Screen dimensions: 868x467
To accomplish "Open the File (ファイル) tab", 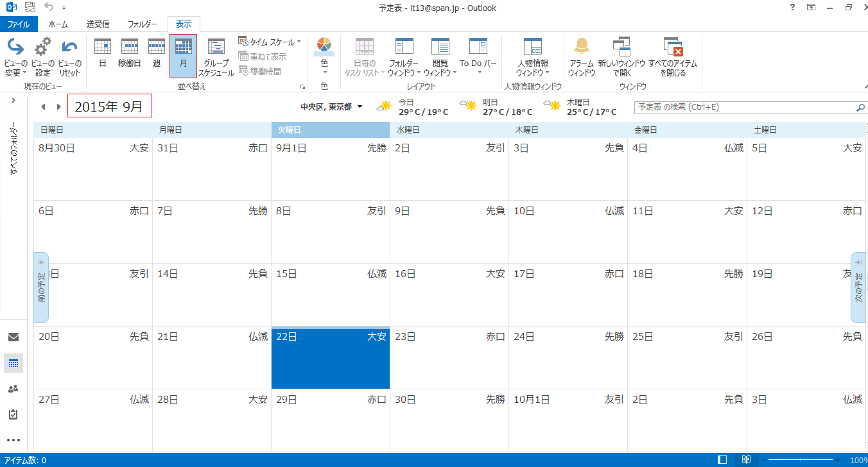I will [19, 24].
